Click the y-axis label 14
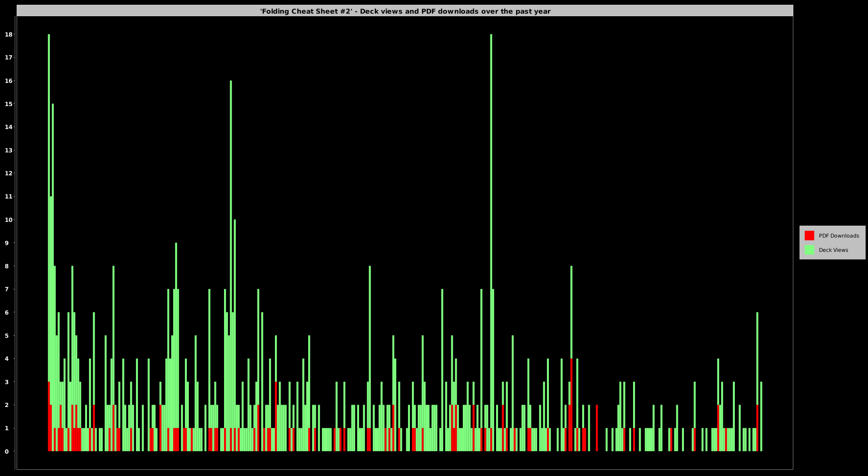Image resolution: width=868 pixels, height=476 pixels. 8,127
